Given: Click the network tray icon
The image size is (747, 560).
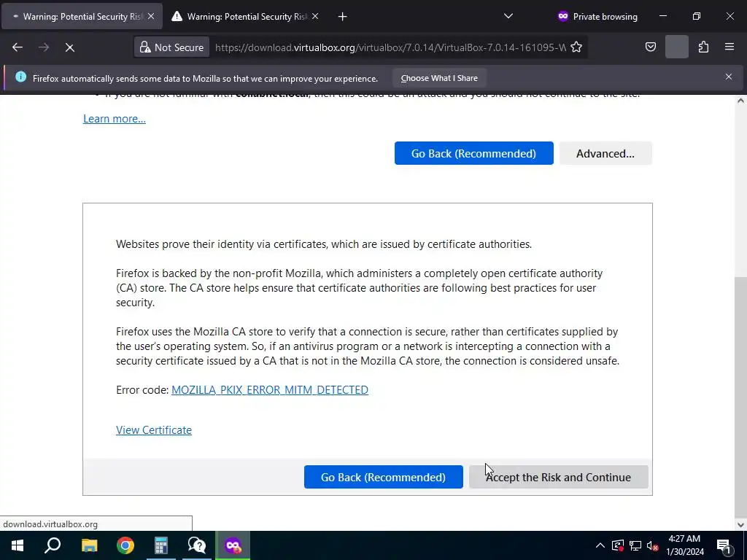Looking at the screenshot, I should 635,545.
